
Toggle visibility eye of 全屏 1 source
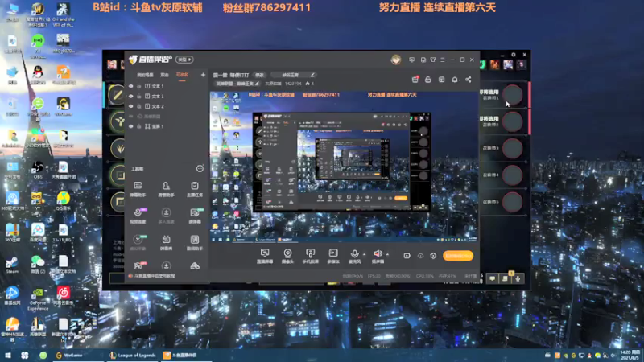tap(131, 126)
